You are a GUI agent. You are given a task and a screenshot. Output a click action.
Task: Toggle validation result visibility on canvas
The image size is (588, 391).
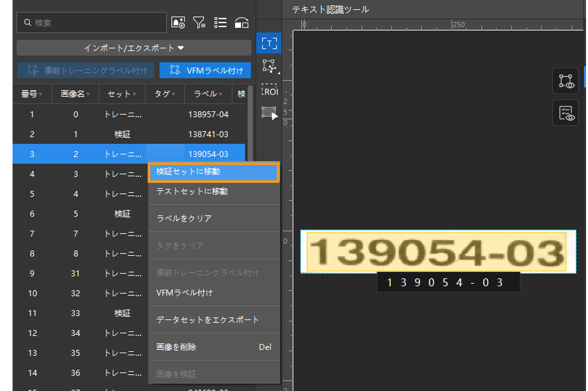(x=565, y=113)
